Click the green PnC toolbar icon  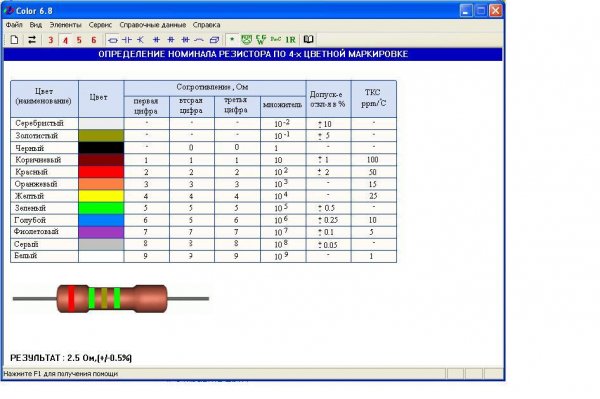[276, 39]
